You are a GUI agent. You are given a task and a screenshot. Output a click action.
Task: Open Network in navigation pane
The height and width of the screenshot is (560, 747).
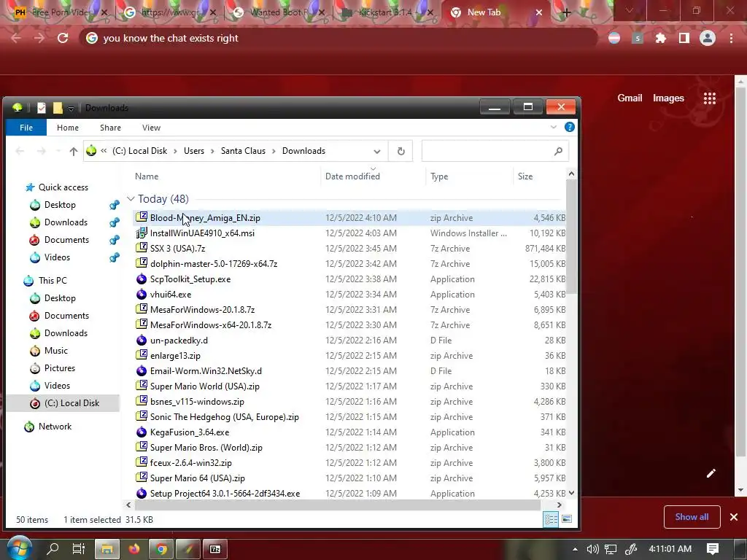55,426
